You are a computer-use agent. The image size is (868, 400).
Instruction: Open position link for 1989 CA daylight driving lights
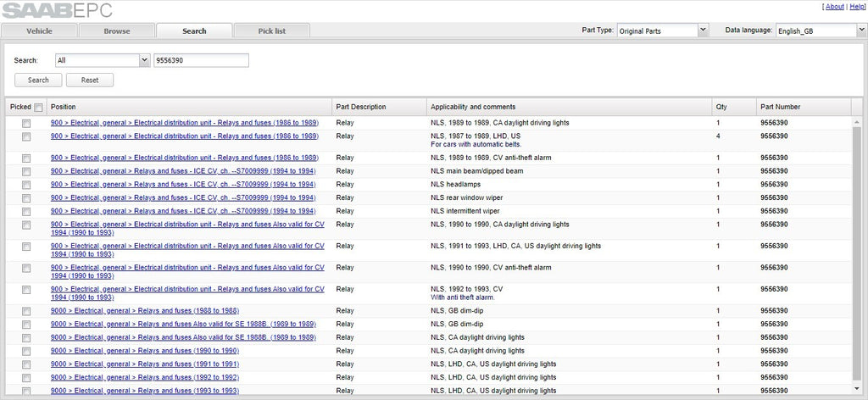pyautogui.click(x=184, y=123)
